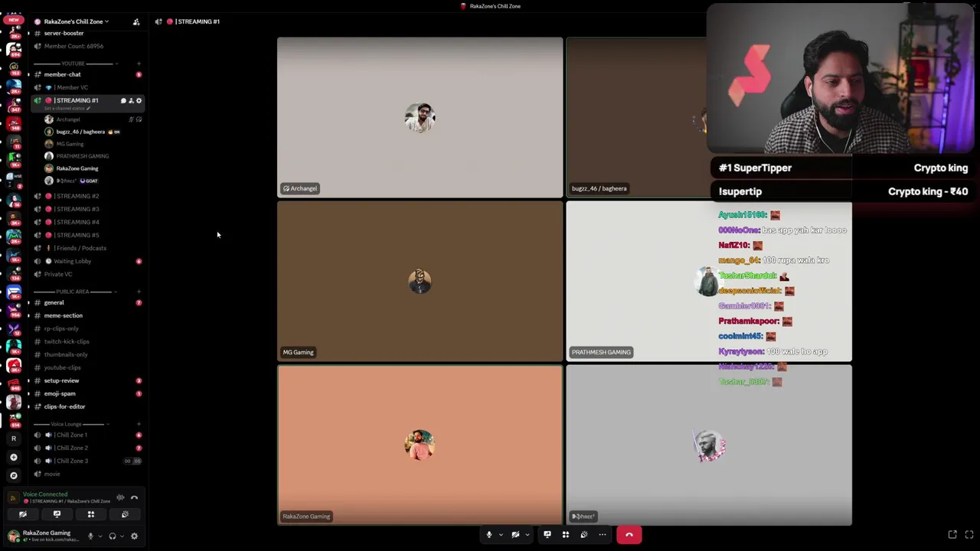980x551 pixels.
Task: Enter full screen call view
Action: [x=969, y=534]
